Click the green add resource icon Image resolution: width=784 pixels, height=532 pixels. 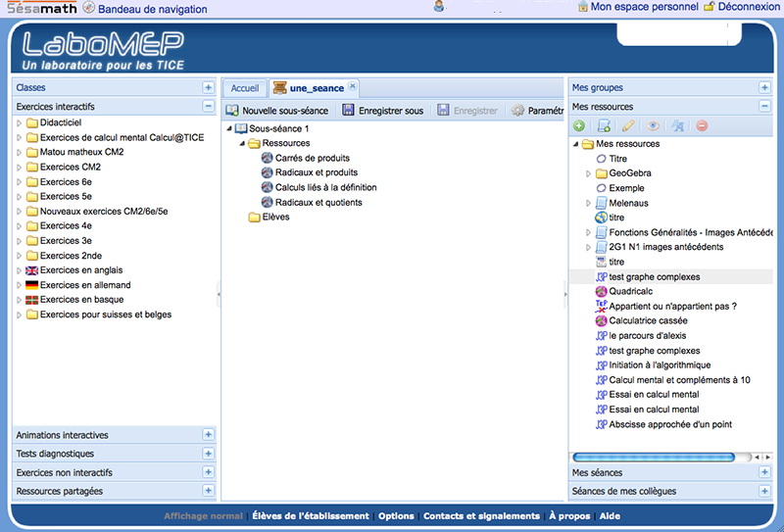(x=579, y=126)
